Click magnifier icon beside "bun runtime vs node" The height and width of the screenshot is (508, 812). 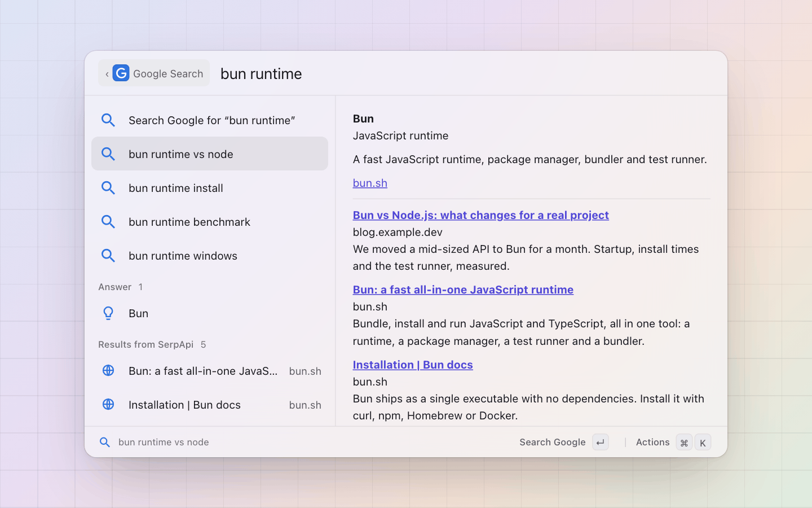tap(108, 154)
